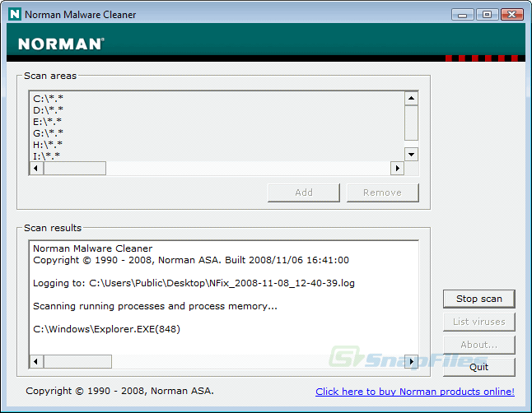Click scan areas list scroll left arrow
The height and width of the screenshot is (413, 532).
click(x=36, y=168)
